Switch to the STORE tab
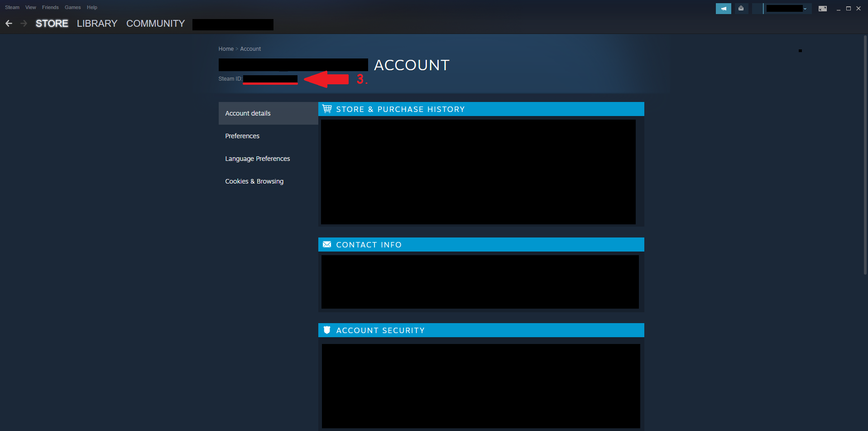Image resolution: width=868 pixels, height=431 pixels. click(52, 24)
